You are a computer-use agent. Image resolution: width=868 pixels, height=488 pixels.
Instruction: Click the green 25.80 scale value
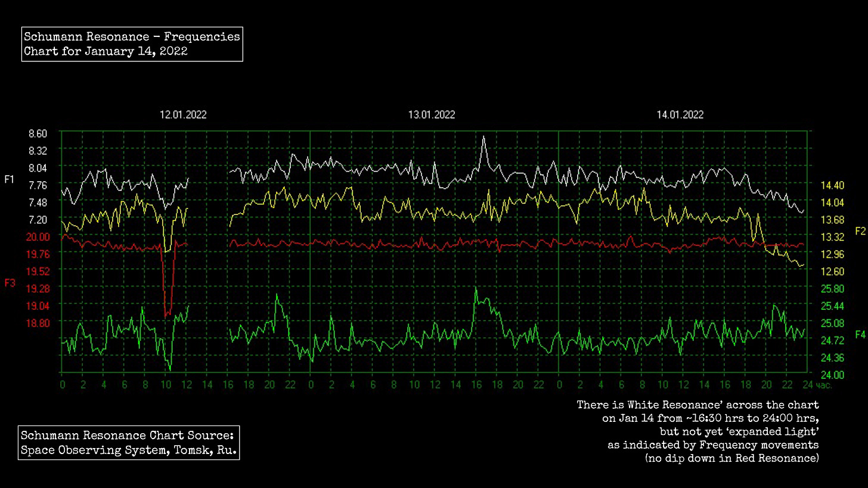(832, 288)
